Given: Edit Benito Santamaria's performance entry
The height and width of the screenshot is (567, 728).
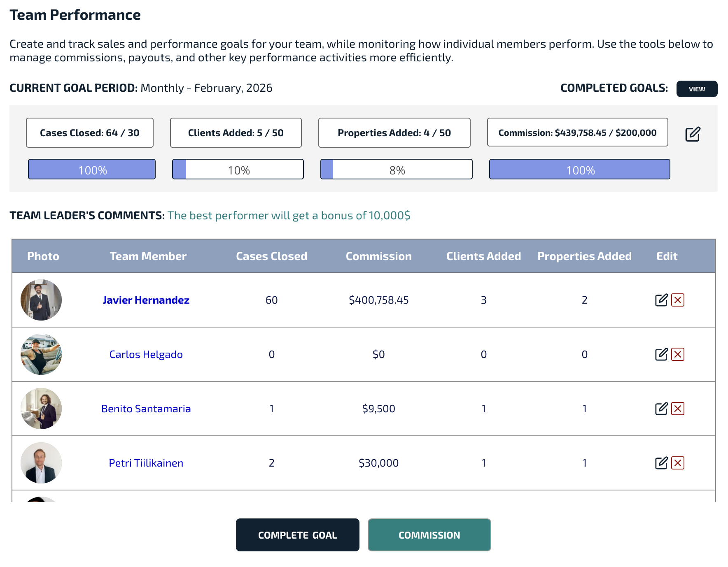Looking at the screenshot, I should tap(661, 409).
